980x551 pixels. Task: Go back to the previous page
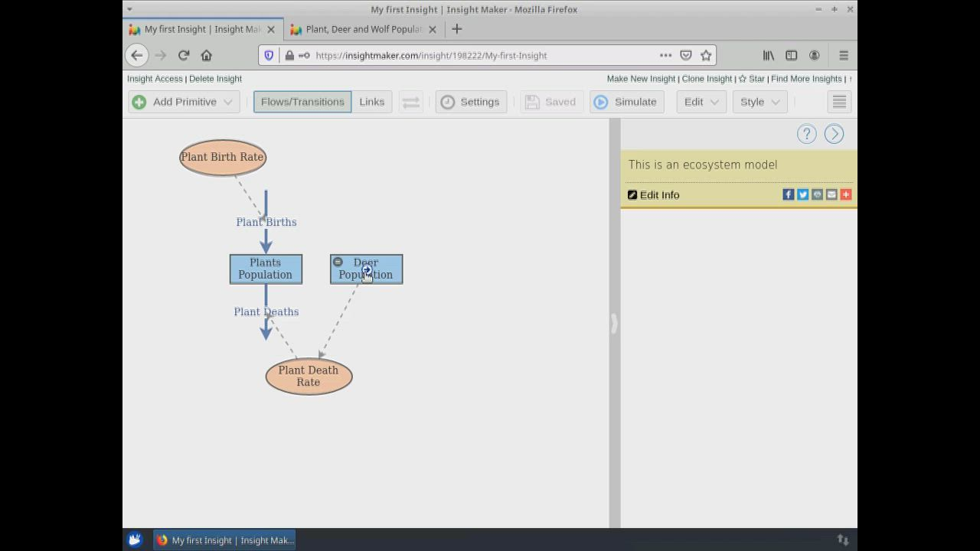(x=136, y=55)
